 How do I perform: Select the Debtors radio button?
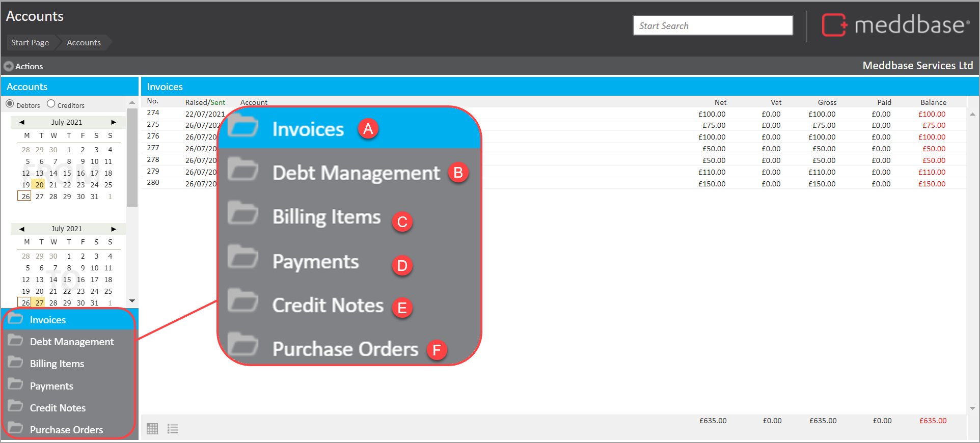10,104
